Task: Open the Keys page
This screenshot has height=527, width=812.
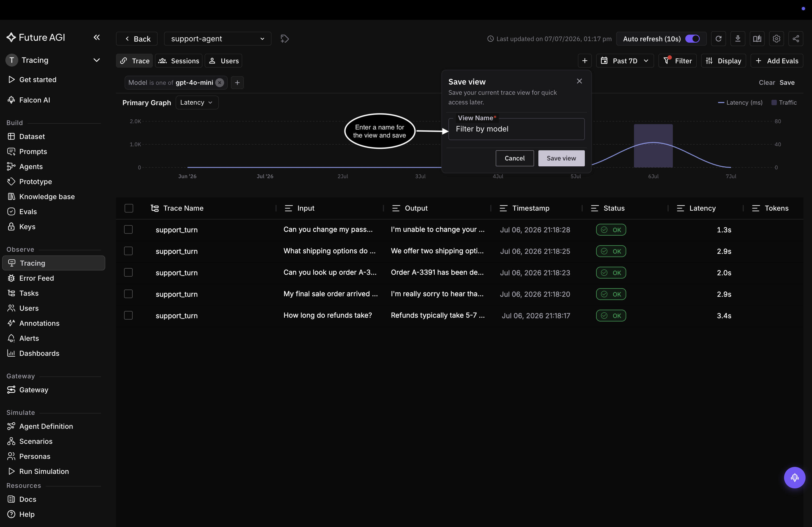Action: tap(53, 227)
